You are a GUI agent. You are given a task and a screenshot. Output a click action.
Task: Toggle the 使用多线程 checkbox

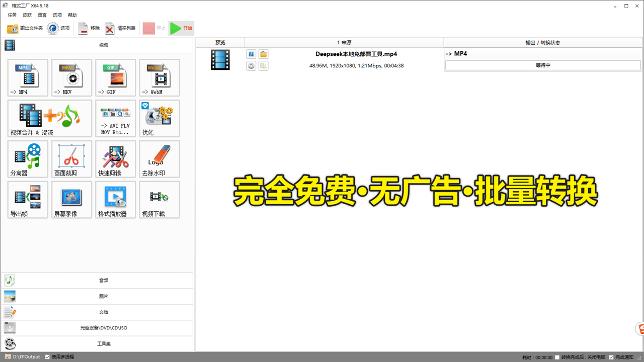[x=47, y=357]
